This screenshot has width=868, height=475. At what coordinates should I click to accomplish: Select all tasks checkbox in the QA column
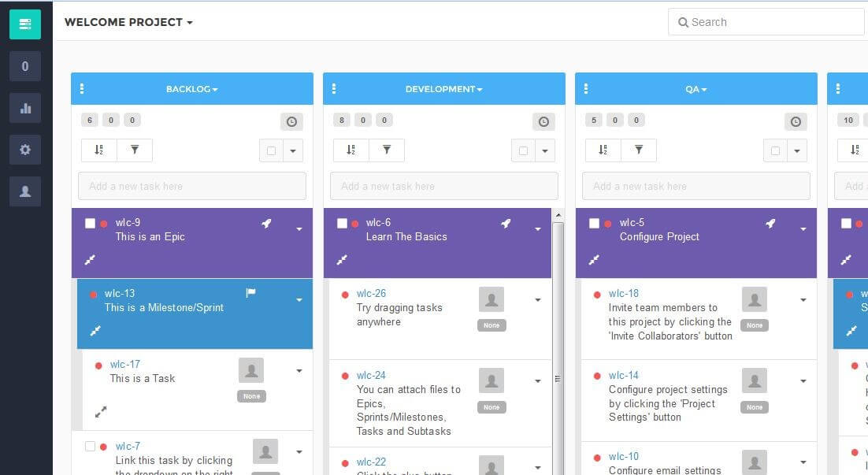click(776, 150)
